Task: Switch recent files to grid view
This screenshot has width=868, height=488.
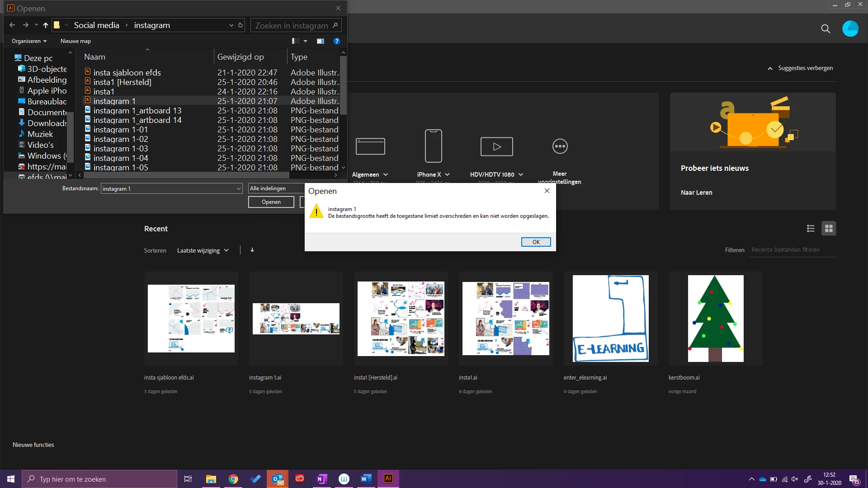Action: click(829, 229)
